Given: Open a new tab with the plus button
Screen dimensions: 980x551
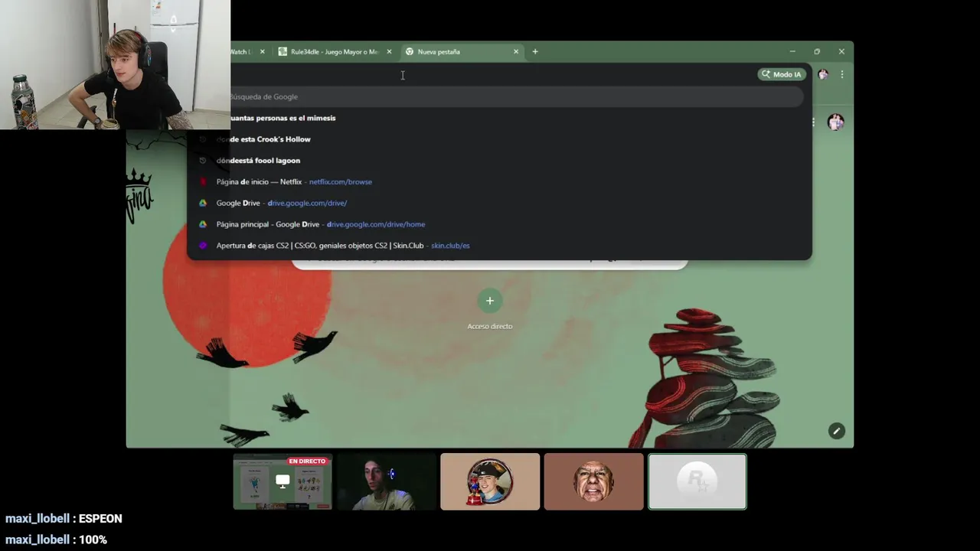Looking at the screenshot, I should click(535, 51).
